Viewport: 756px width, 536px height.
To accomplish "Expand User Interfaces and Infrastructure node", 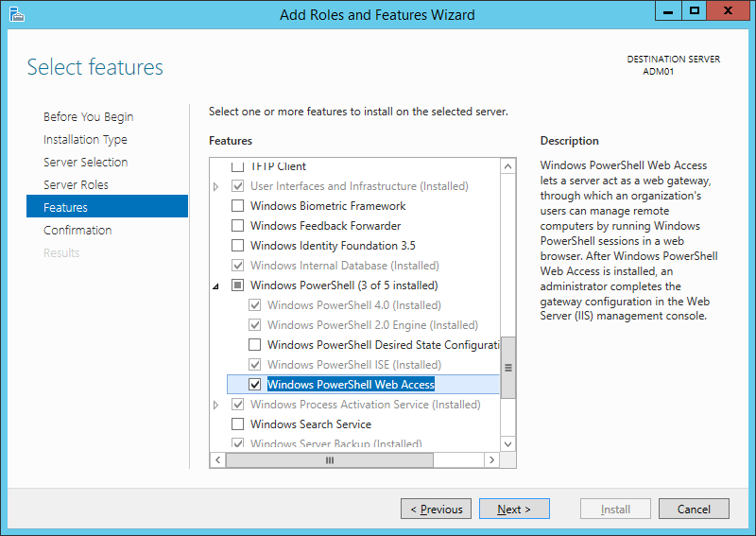I will tap(216, 186).
